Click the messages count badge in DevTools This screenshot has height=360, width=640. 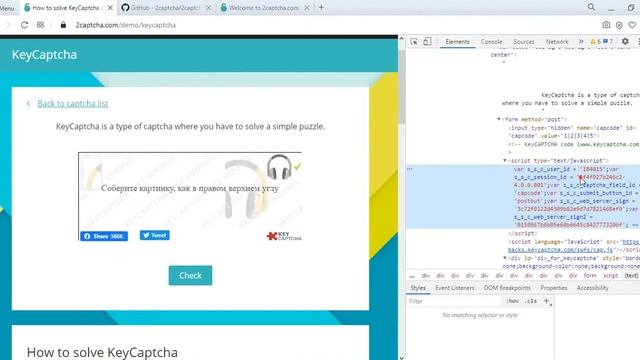click(608, 42)
